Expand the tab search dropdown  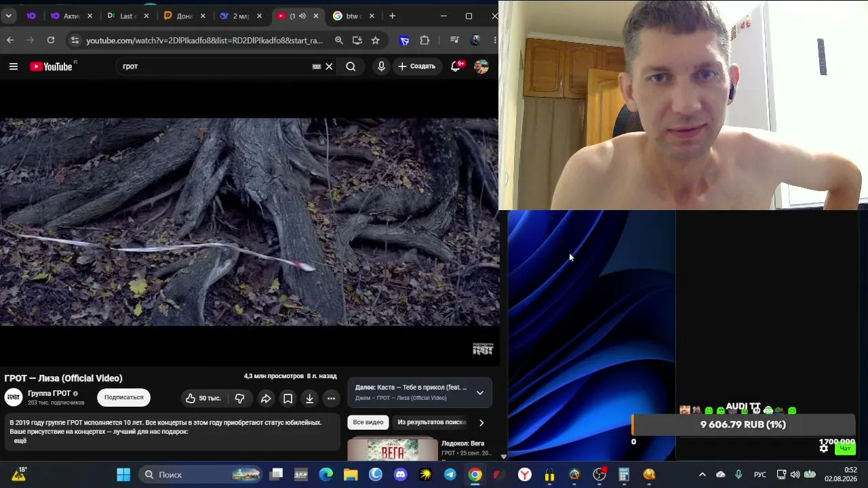[9, 16]
